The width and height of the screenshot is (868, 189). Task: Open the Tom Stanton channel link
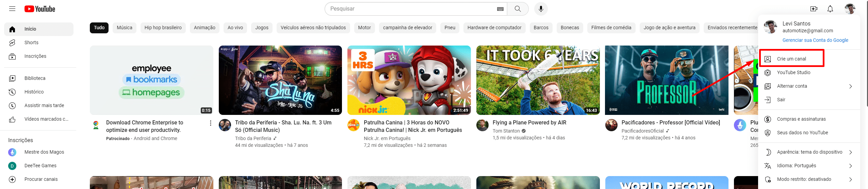[506, 131]
